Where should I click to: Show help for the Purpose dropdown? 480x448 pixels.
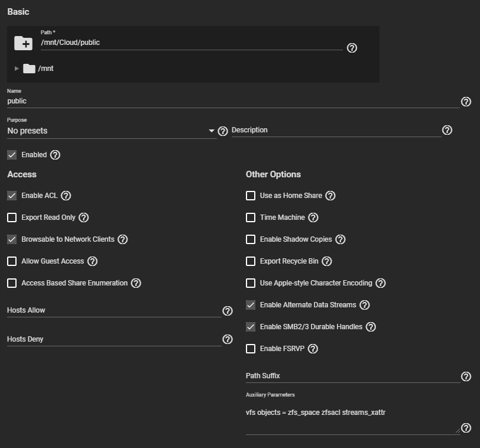click(x=223, y=131)
